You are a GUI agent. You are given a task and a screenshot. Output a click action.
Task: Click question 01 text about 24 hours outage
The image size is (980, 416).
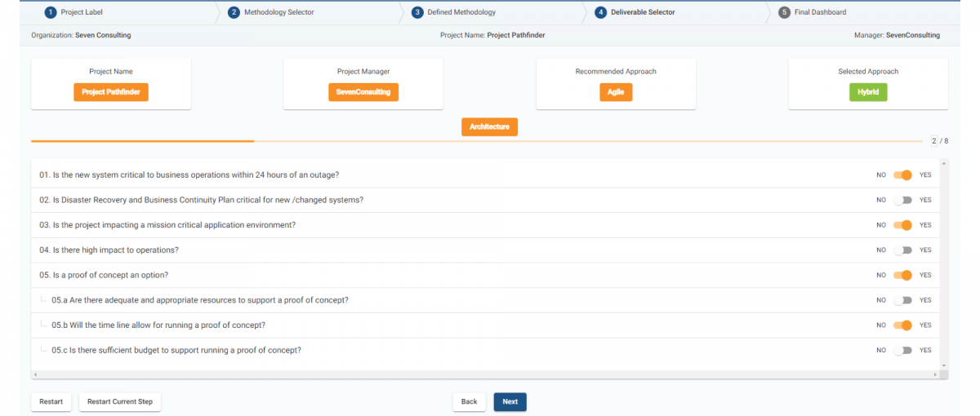point(189,175)
